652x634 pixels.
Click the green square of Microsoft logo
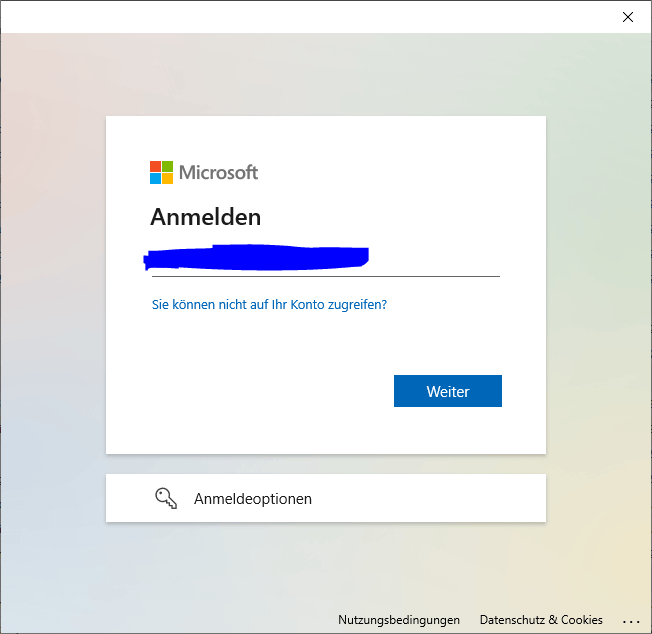[168, 167]
